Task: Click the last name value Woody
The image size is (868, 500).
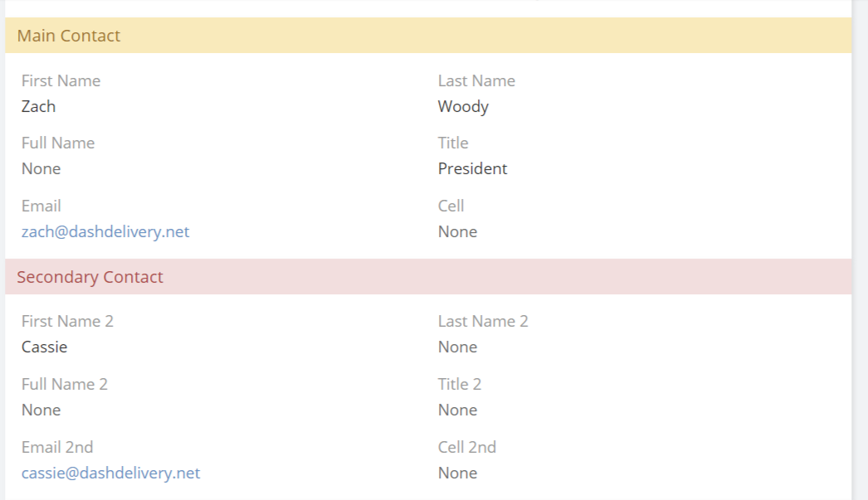Action: click(x=463, y=107)
